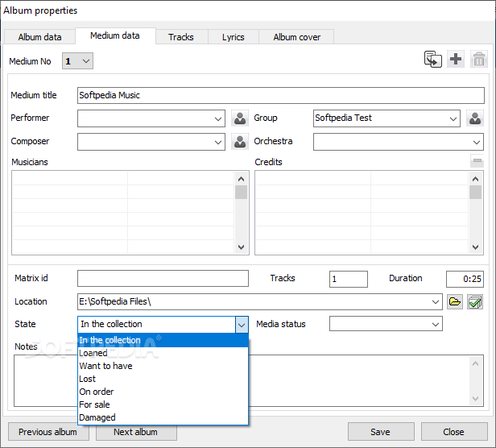This screenshot has height=448, width=496.
Task: Expand the Composer combo box
Action: pyautogui.click(x=218, y=142)
